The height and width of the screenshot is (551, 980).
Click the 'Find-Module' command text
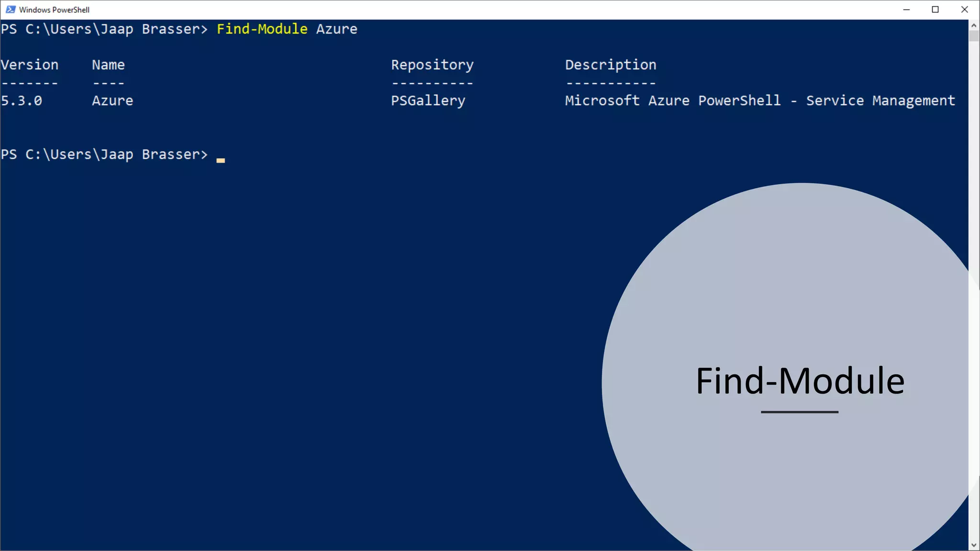point(262,29)
